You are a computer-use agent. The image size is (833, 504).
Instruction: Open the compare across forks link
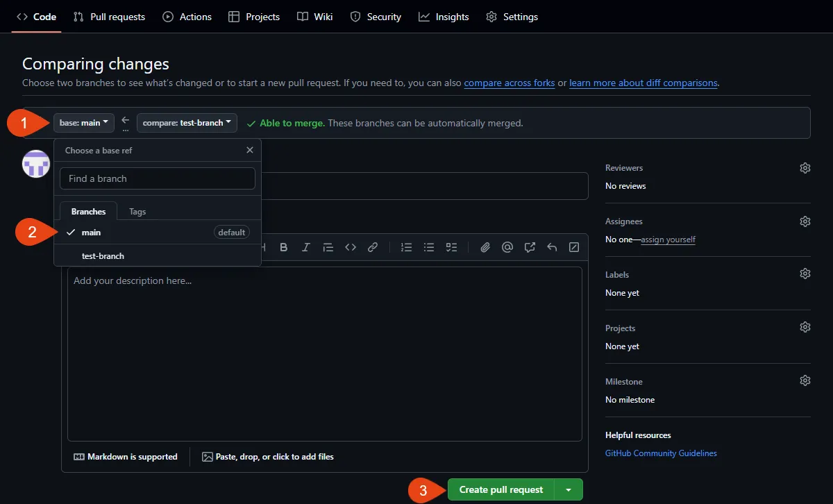[x=509, y=83]
